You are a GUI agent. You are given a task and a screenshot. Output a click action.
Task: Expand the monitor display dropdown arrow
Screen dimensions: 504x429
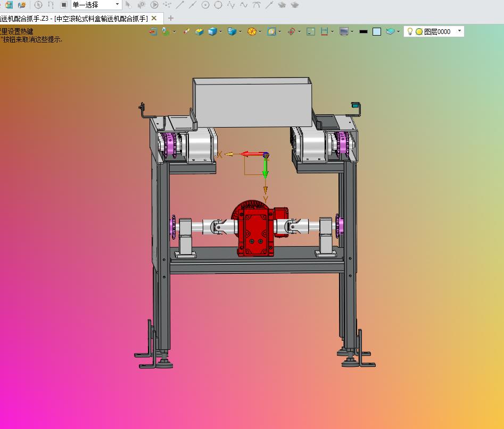tap(352, 32)
